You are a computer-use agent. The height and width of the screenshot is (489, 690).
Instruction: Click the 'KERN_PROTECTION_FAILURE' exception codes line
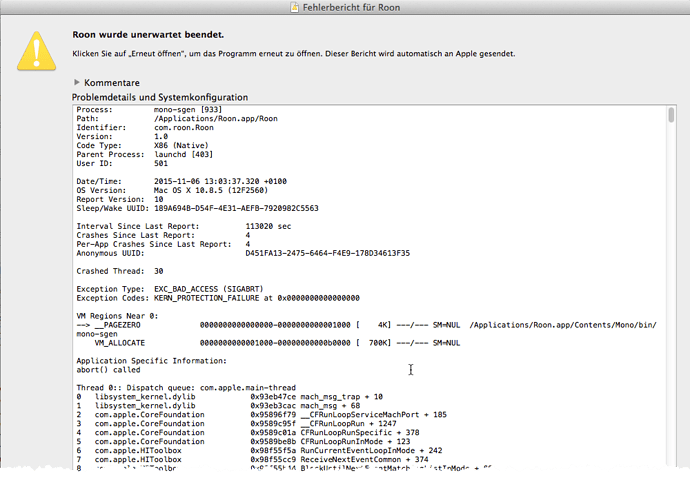pyautogui.click(x=218, y=298)
